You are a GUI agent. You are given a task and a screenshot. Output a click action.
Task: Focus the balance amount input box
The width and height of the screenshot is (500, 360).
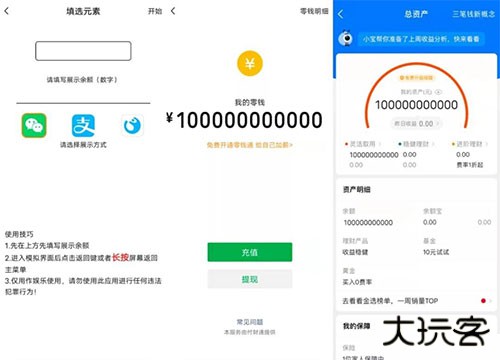(x=83, y=51)
